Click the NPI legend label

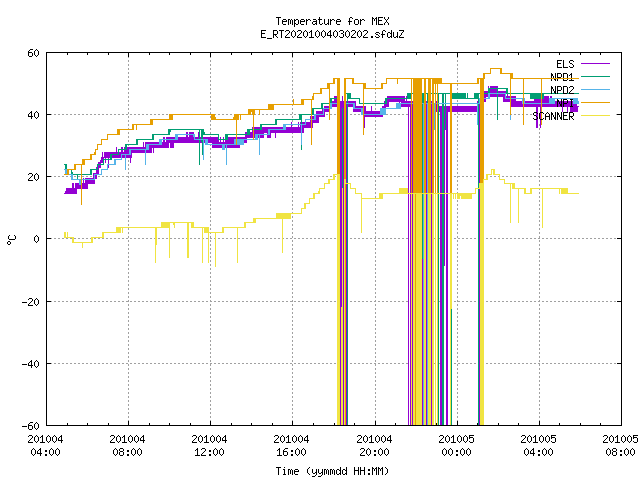[565, 103]
